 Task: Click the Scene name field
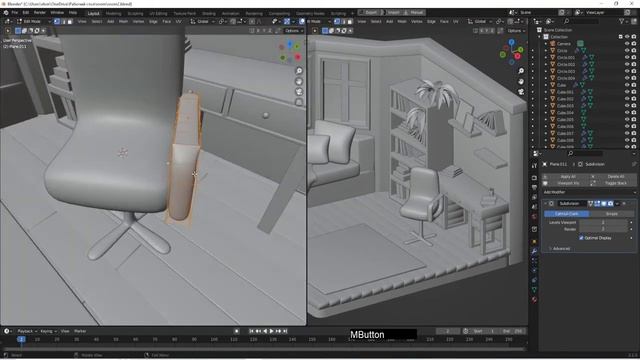click(x=537, y=13)
